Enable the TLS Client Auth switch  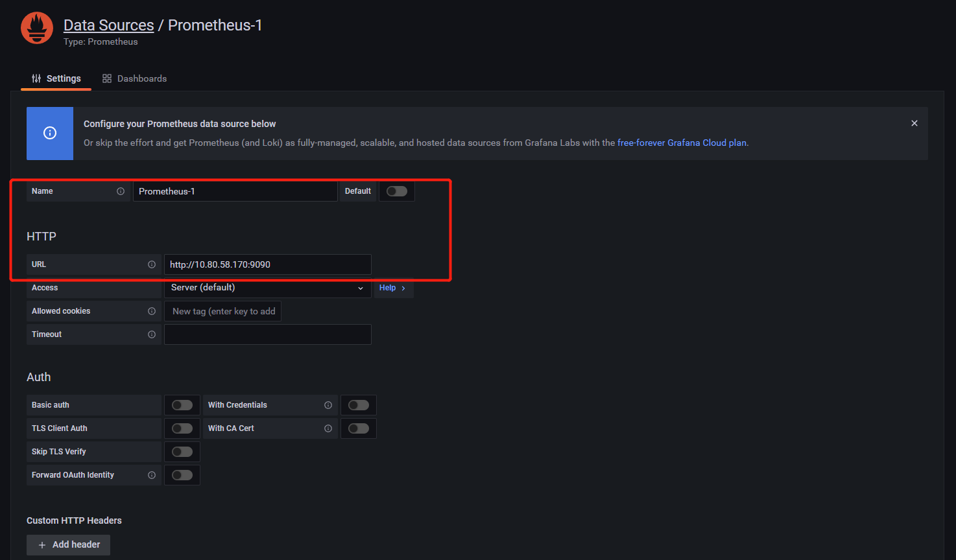pyautogui.click(x=182, y=428)
